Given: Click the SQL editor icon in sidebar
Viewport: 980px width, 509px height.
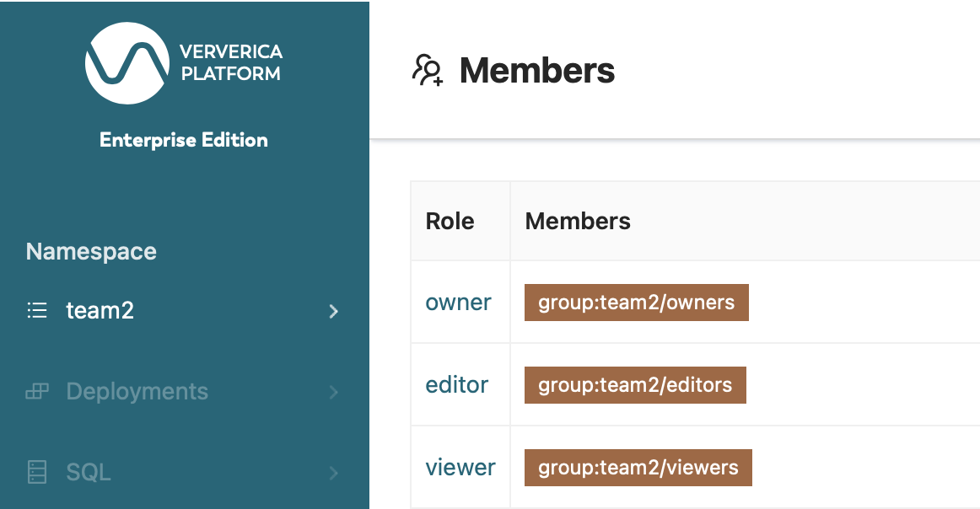Looking at the screenshot, I should [37, 472].
